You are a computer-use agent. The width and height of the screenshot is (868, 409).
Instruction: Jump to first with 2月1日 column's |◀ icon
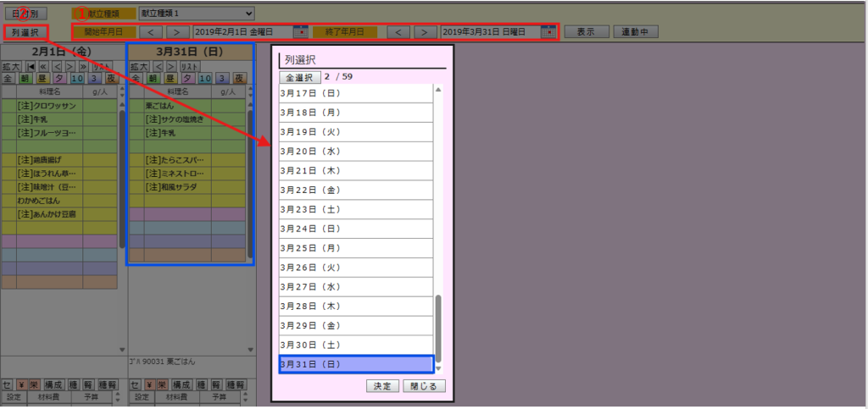[31, 66]
